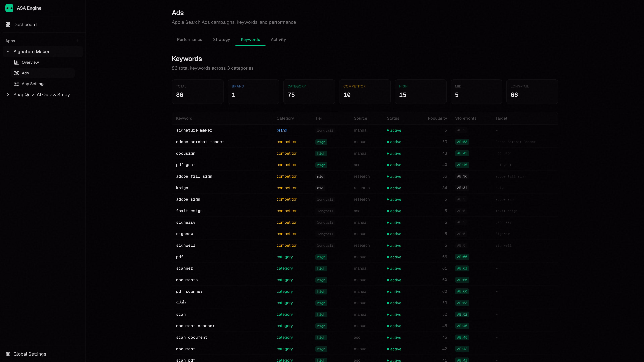Click the COMPETITOR 10 stat card

point(365,92)
